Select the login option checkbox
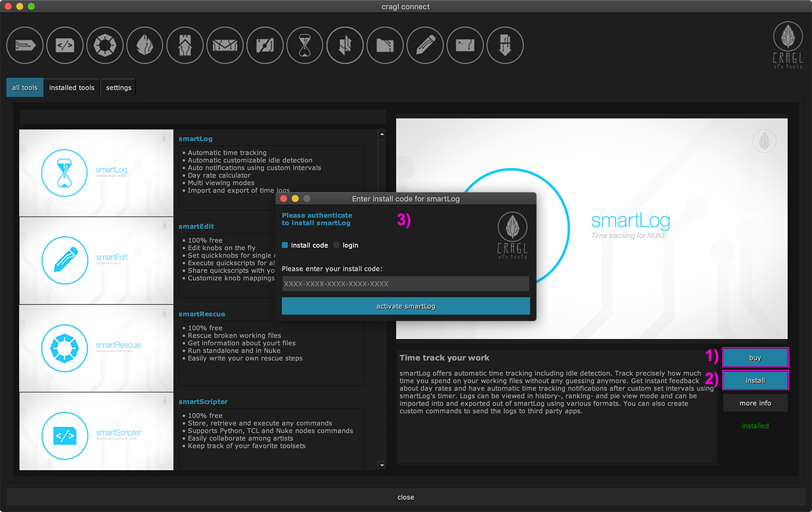 pos(336,246)
